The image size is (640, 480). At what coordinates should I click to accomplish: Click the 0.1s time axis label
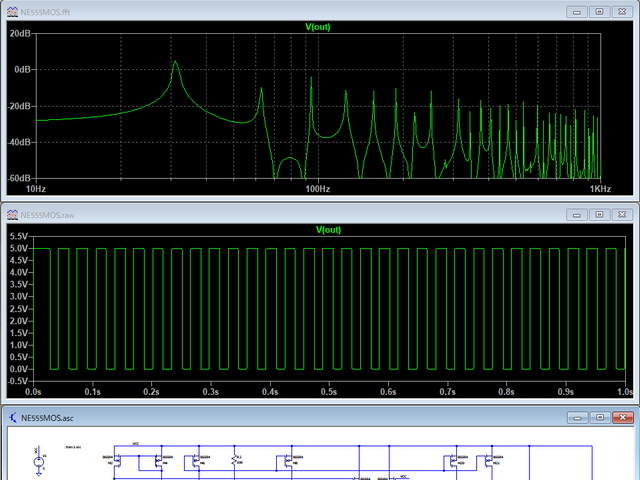(92, 392)
